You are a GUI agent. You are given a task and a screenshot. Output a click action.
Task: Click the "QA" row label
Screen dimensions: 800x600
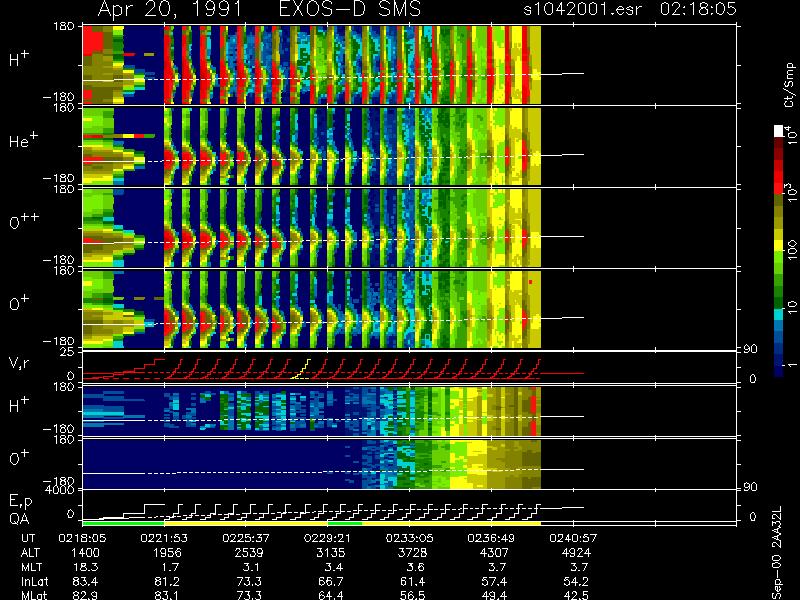tap(19, 519)
